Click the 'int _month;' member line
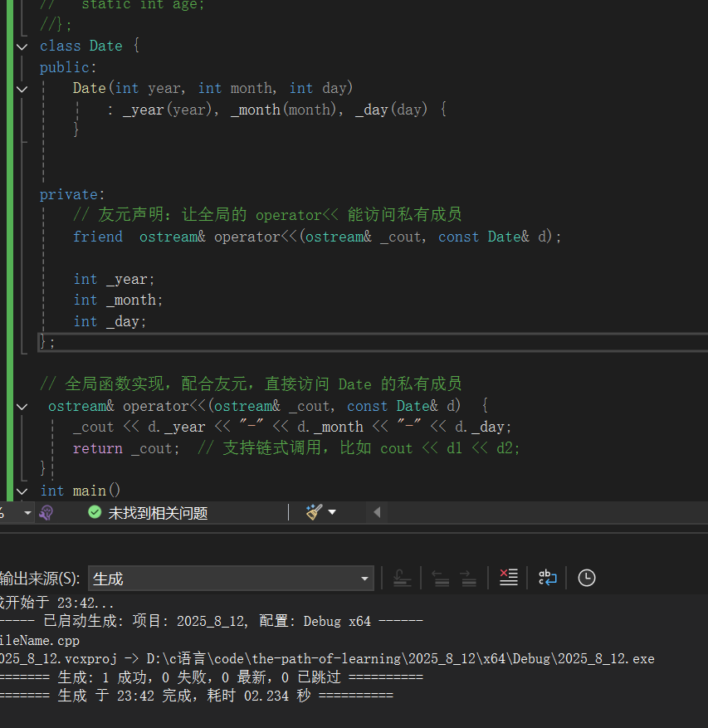Screen dimensions: 708x728 click(118, 300)
